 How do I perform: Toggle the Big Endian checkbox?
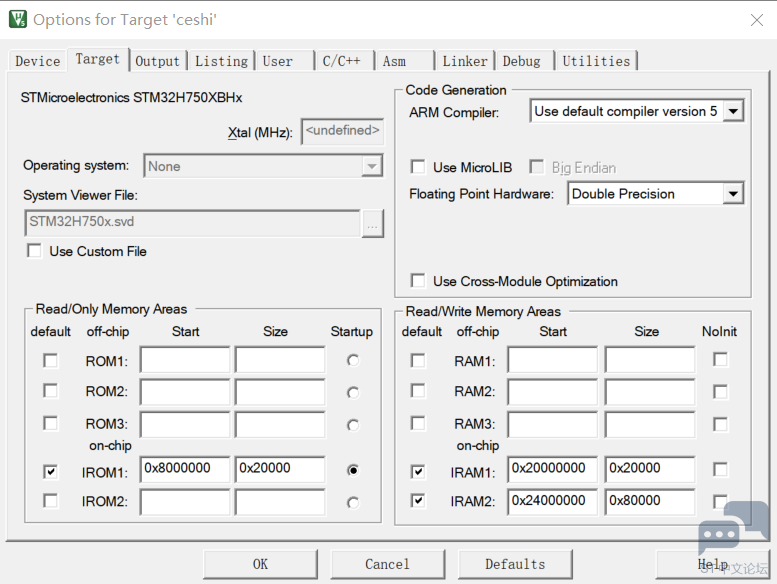[x=537, y=167]
